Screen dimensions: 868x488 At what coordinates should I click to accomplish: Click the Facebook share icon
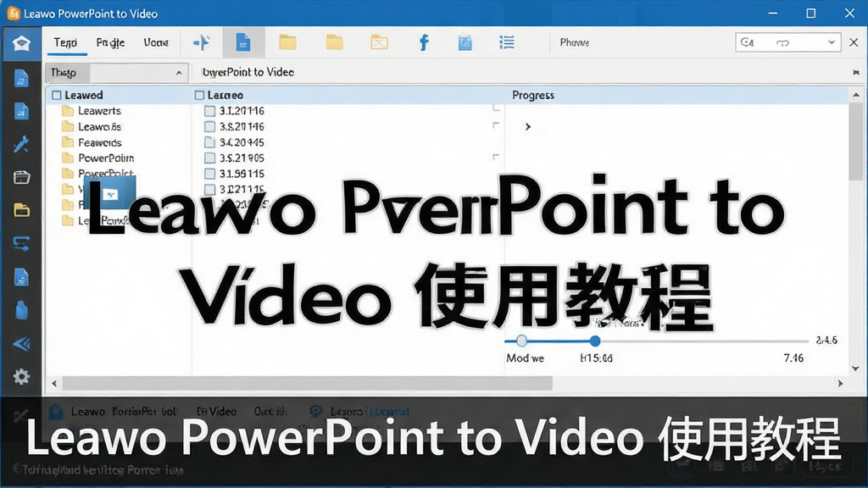424,42
